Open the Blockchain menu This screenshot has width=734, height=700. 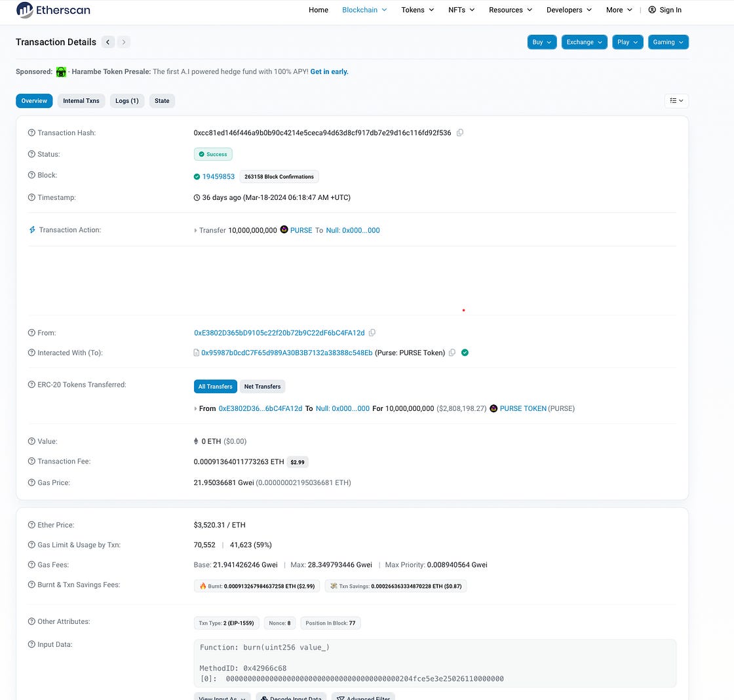(x=364, y=10)
